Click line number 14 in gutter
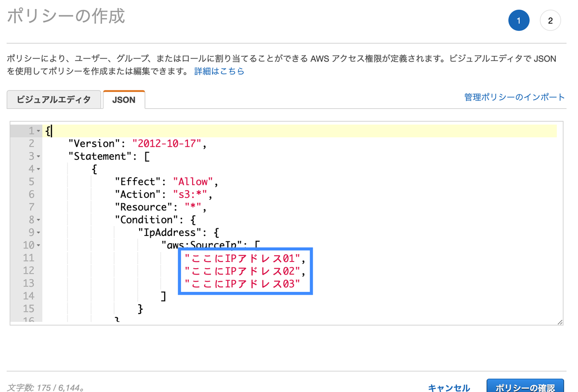The height and width of the screenshot is (392, 578). pos(28,296)
